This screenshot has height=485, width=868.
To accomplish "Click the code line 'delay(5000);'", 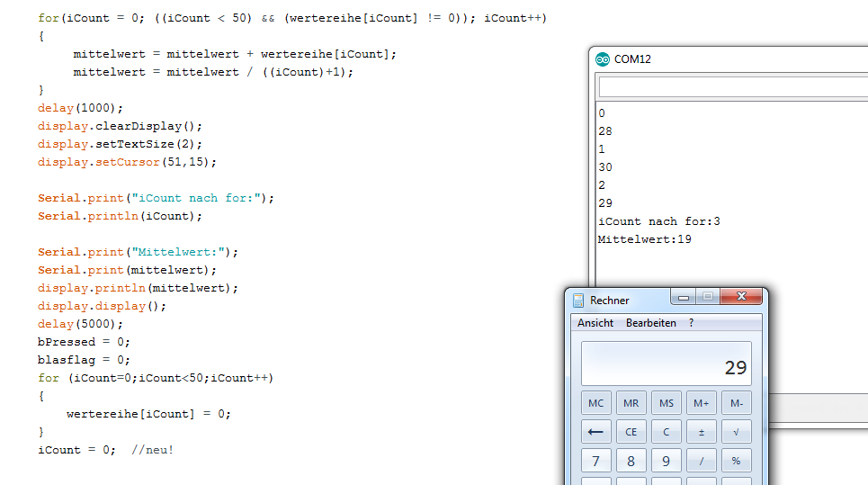I will tap(80, 324).
